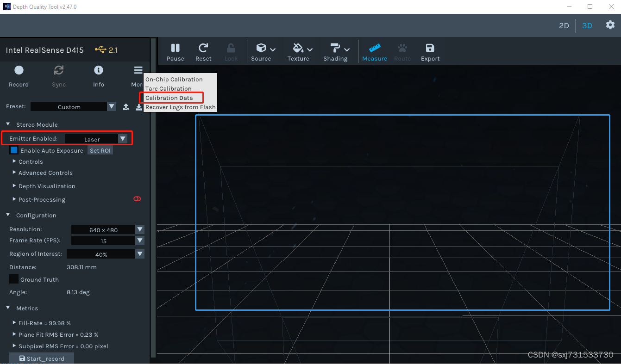The width and height of the screenshot is (621, 364).
Task: Change the Resolution 640 x 480 dropdown
Action: pyautogui.click(x=108, y=229)
